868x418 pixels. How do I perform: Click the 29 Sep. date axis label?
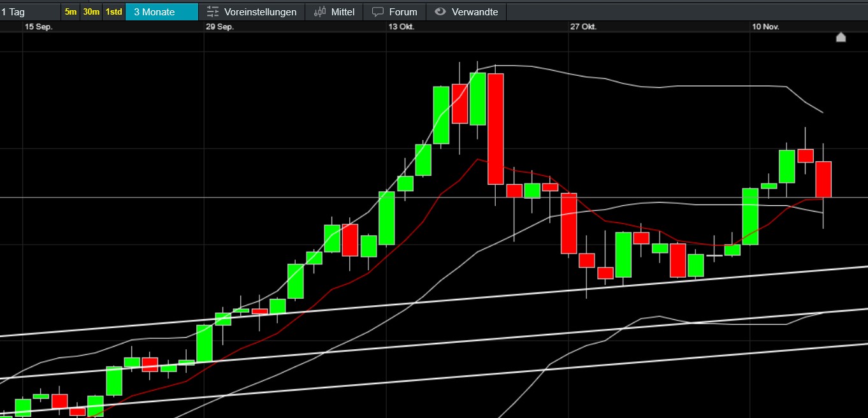coord(220,27)
